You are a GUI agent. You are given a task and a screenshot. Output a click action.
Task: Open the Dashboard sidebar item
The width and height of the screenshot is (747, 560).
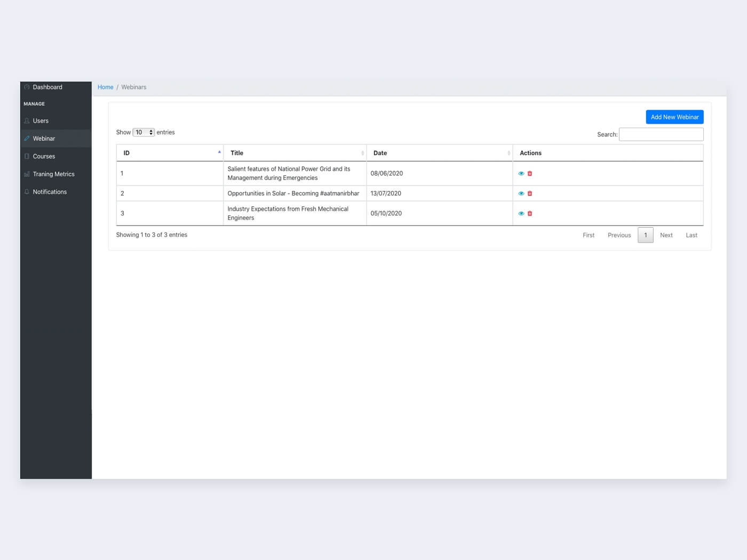(47, 87)
